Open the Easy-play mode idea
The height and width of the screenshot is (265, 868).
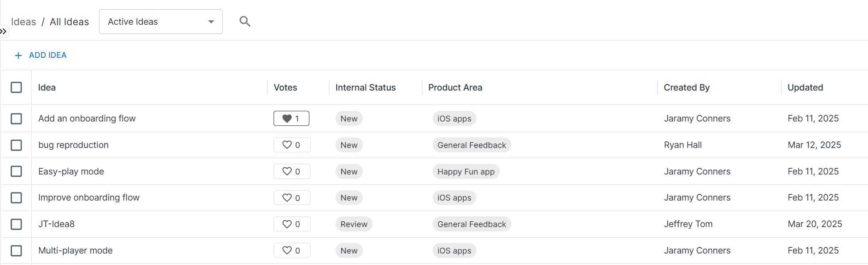coord(71,171)
